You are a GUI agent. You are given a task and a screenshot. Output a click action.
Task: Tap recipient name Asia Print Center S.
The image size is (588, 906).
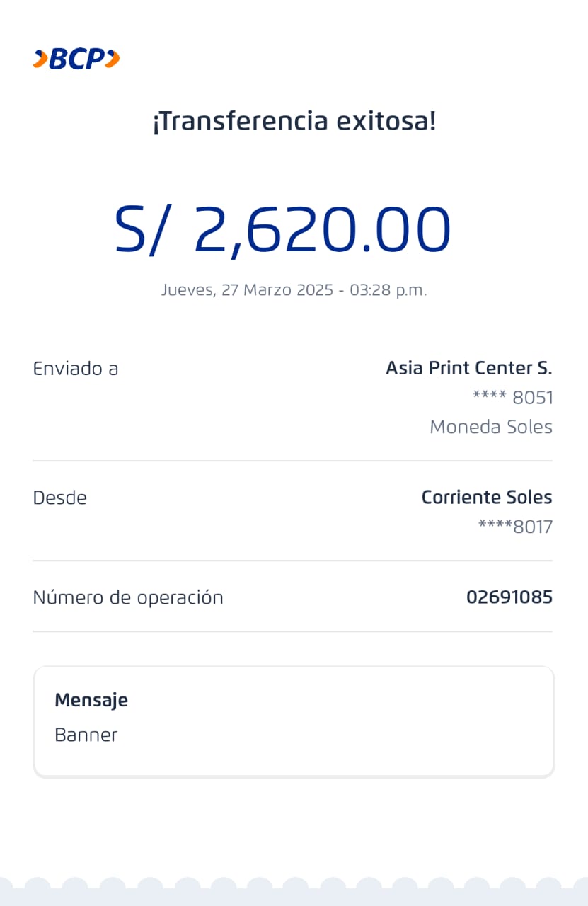[x=468, y=368]
